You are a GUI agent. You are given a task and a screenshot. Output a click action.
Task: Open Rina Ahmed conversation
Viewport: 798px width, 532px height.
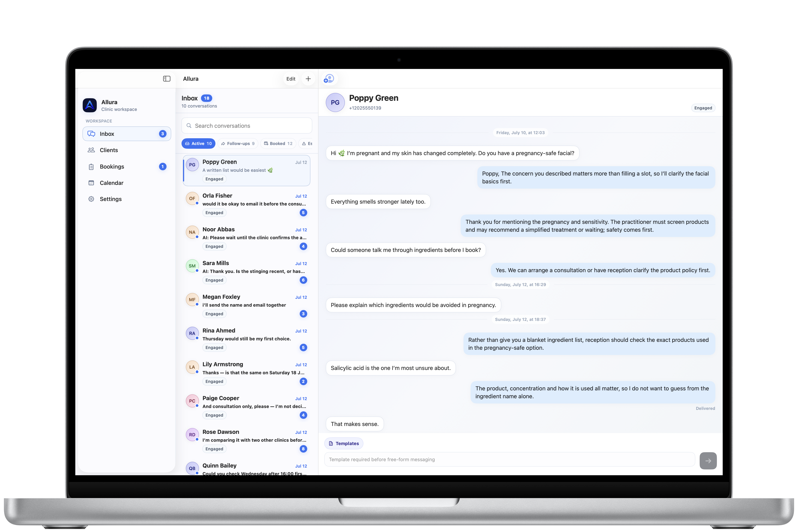(247, 339)
